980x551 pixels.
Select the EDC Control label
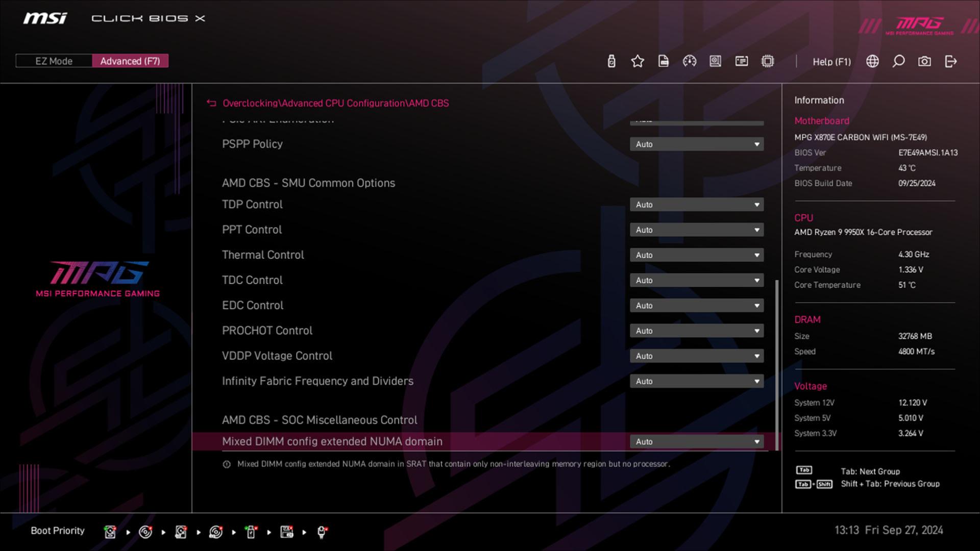253,305
